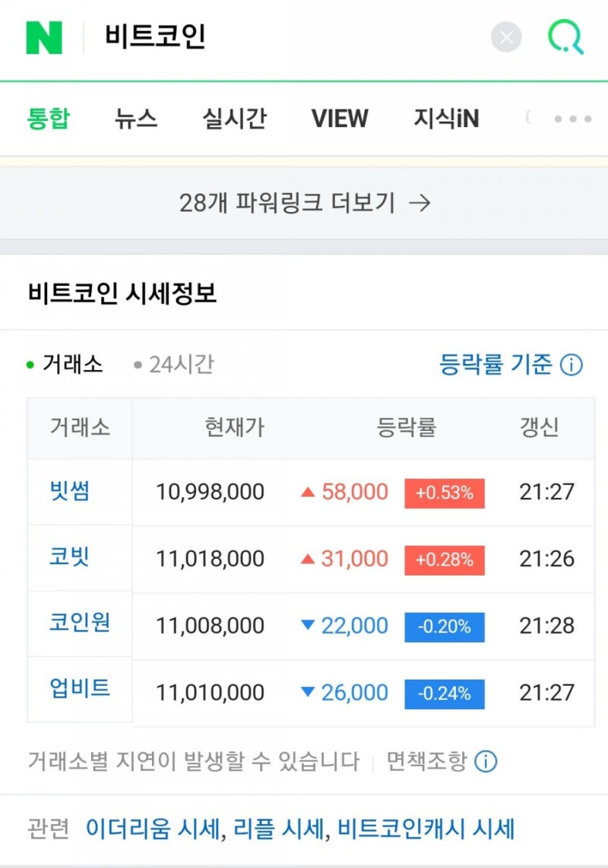
Task: Clear search text with X icon
Action: 506,36
